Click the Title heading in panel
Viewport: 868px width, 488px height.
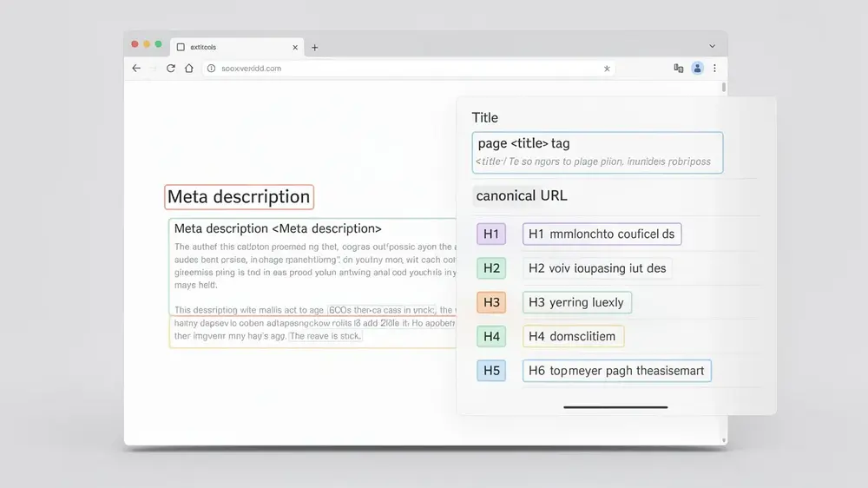485,117
